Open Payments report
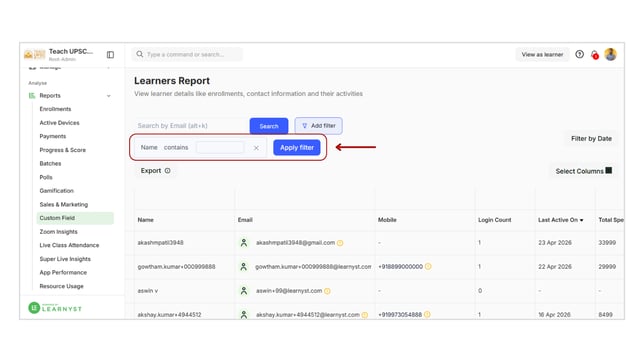644x362 pixels. click(x=53, y=136)
